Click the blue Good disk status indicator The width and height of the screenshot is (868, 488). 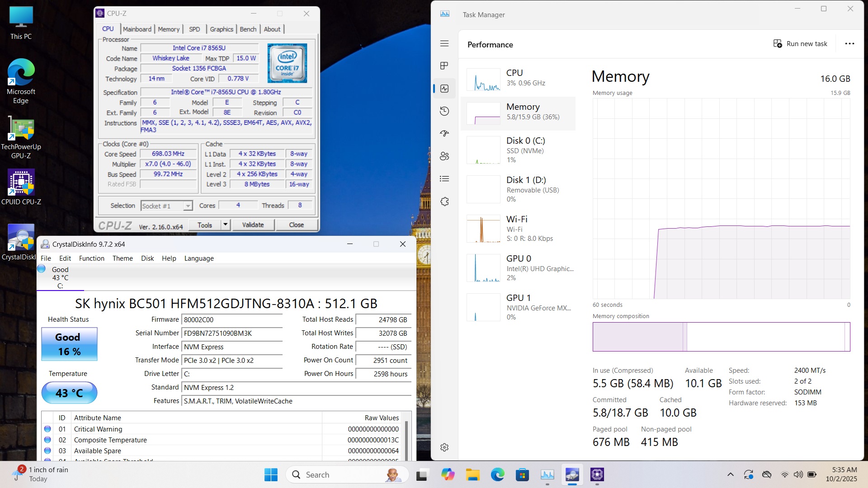tap(42, 269)
